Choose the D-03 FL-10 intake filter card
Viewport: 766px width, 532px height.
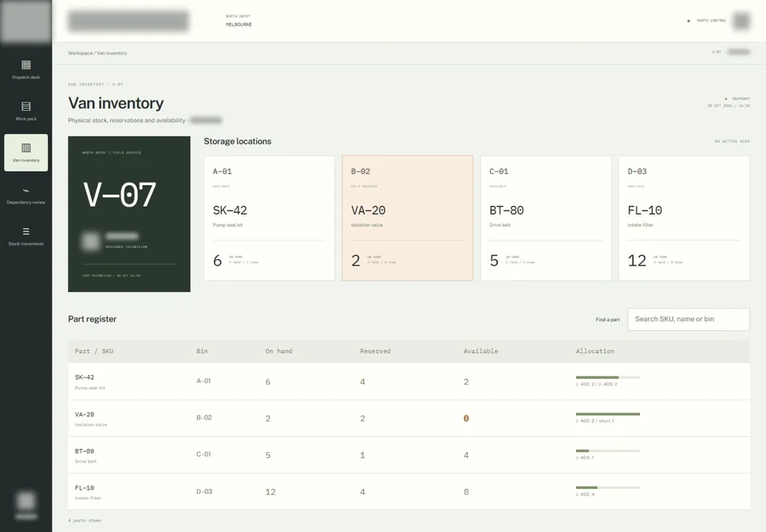coord(684,218)
